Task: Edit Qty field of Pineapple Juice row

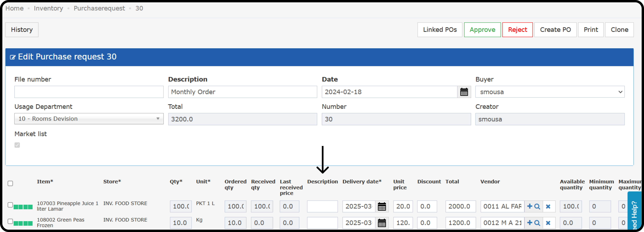Action: tap(181, 207)
